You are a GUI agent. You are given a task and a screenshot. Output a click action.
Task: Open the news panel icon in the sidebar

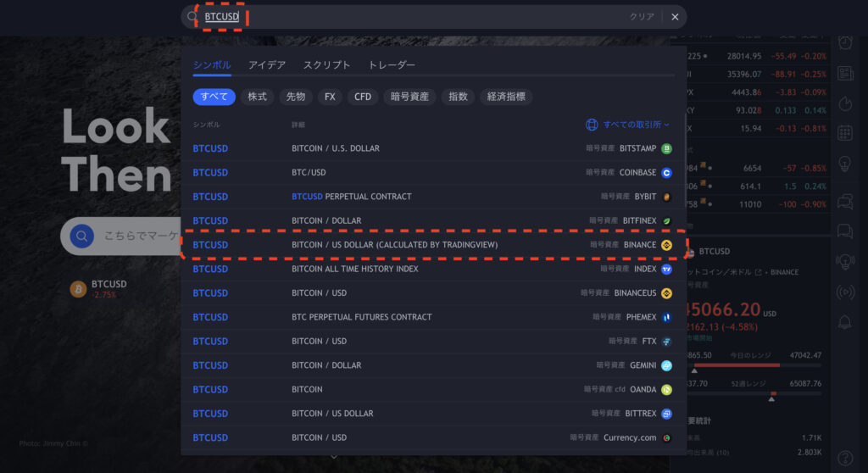[845, 73]
